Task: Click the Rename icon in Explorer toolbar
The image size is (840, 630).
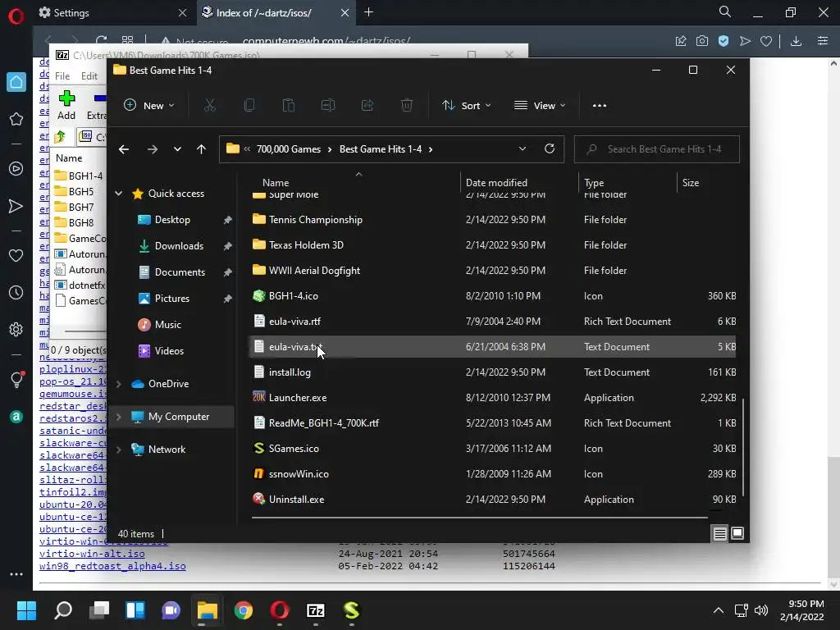Action: 328,106
